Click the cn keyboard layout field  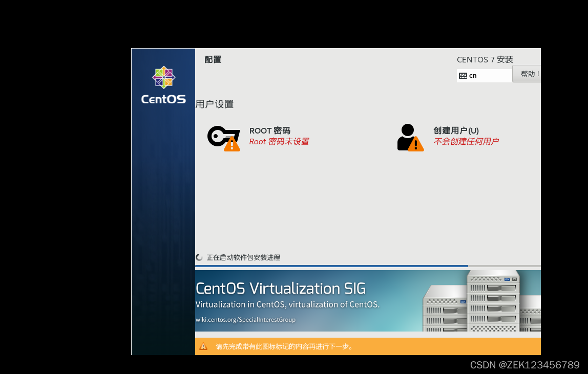pos(485,76)
